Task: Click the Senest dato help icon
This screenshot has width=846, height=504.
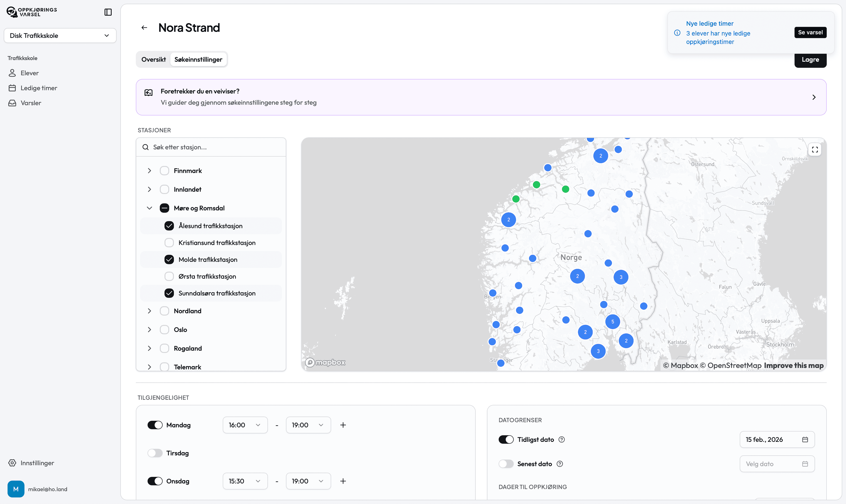Action: 560,464
